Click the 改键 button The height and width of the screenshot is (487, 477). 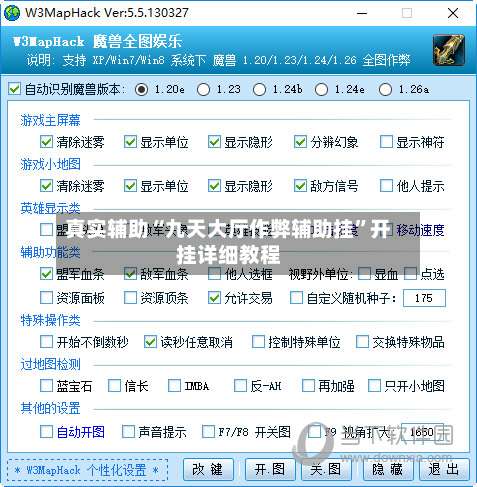coord(208,469)
